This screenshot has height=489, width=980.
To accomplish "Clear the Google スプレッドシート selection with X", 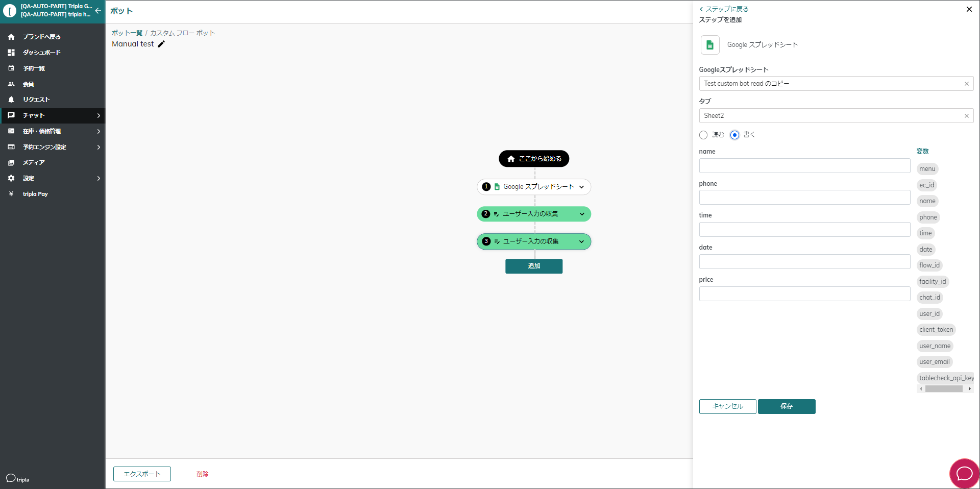I will pyautogui.click(x=966, y=84).
